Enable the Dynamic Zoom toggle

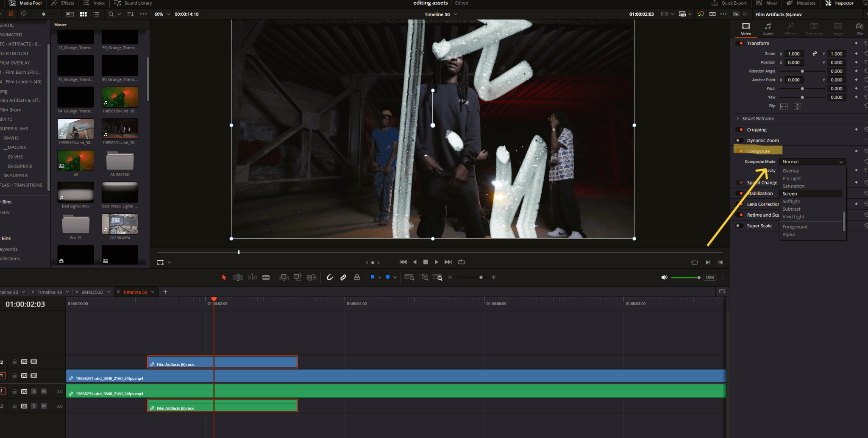[x=738, y=140]
